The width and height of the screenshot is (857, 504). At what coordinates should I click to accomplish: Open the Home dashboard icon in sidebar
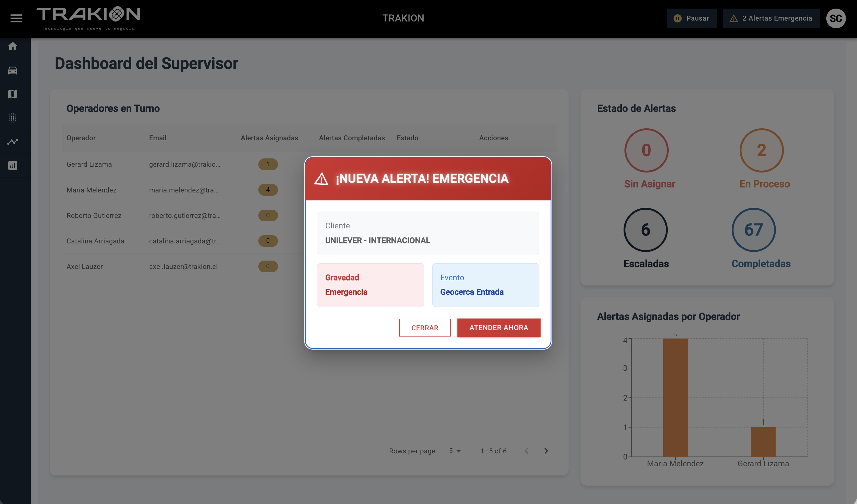(13, 46)
